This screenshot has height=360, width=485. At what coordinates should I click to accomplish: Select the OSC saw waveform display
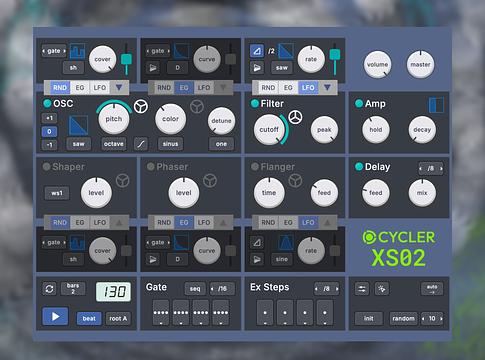(78, 125)
